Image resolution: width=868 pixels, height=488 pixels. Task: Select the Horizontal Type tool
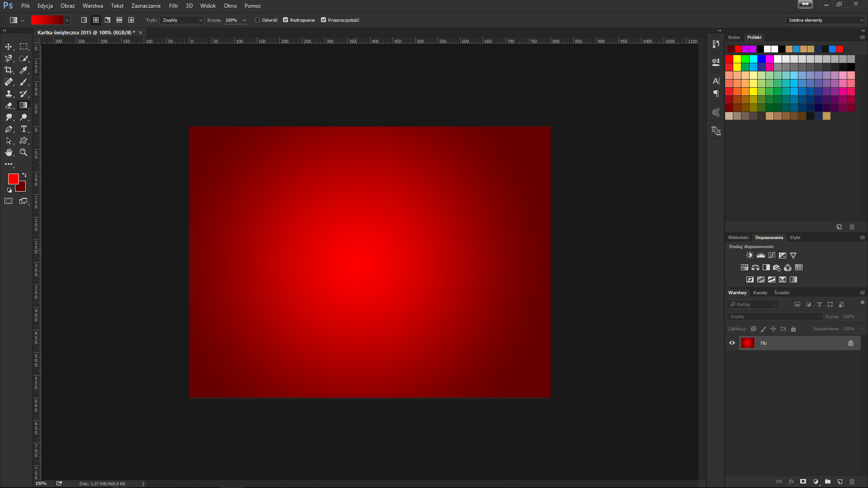[24, 129]
